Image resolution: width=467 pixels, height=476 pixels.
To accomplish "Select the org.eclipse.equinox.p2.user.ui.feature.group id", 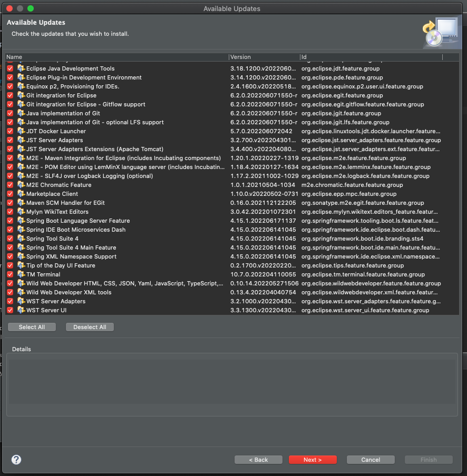I will click(362, 86).
